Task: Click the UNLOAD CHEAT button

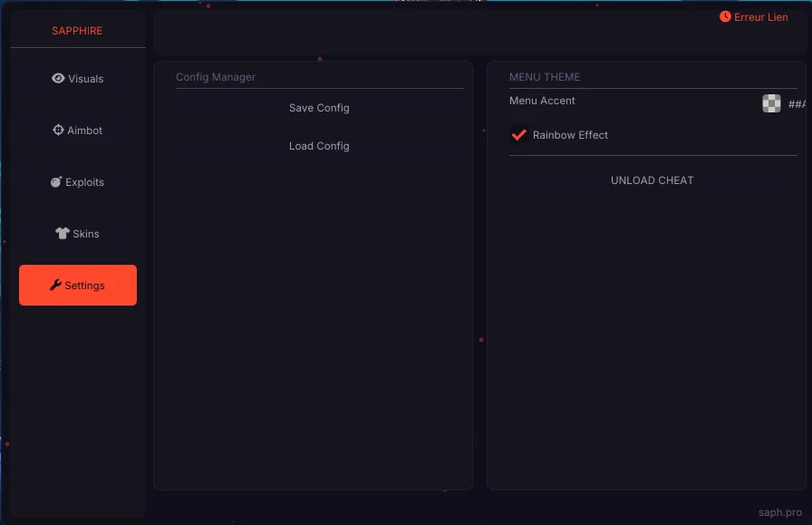Action: coord(652,180)
